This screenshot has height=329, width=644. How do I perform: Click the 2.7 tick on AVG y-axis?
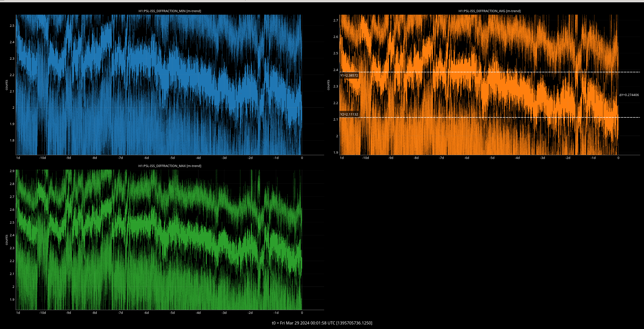[x=336, y=20]
